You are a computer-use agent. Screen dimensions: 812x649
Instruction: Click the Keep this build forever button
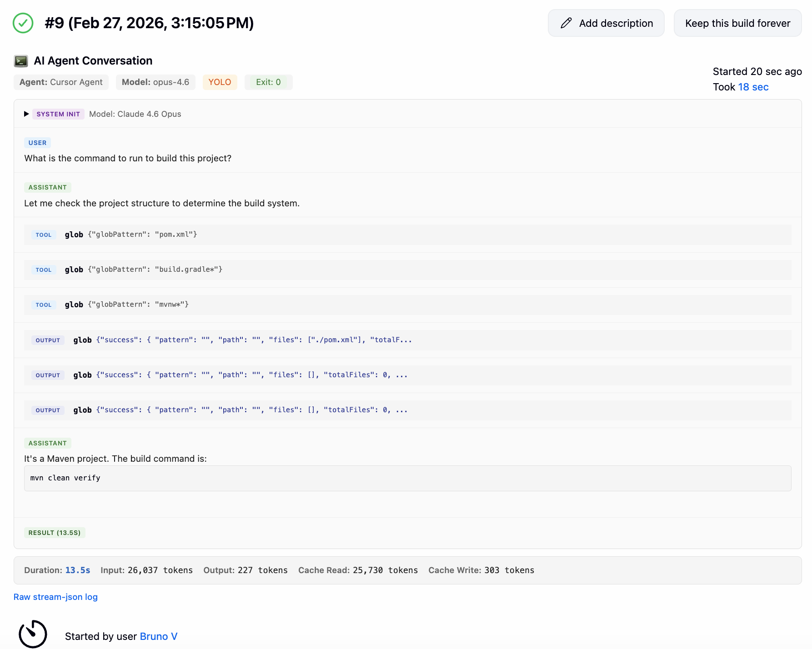[737, 23]
